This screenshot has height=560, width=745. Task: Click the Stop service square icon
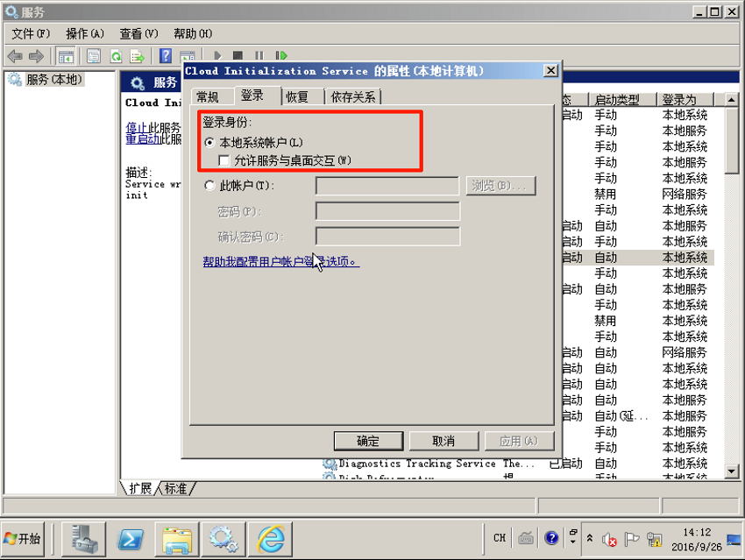tap(238, 55)
